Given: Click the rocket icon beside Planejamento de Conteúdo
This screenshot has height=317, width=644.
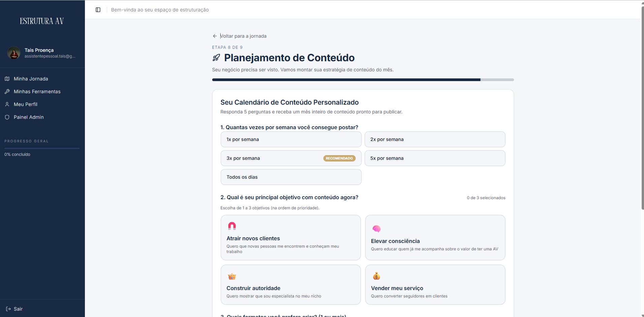Looking at the screenshot, I should 216,58.
